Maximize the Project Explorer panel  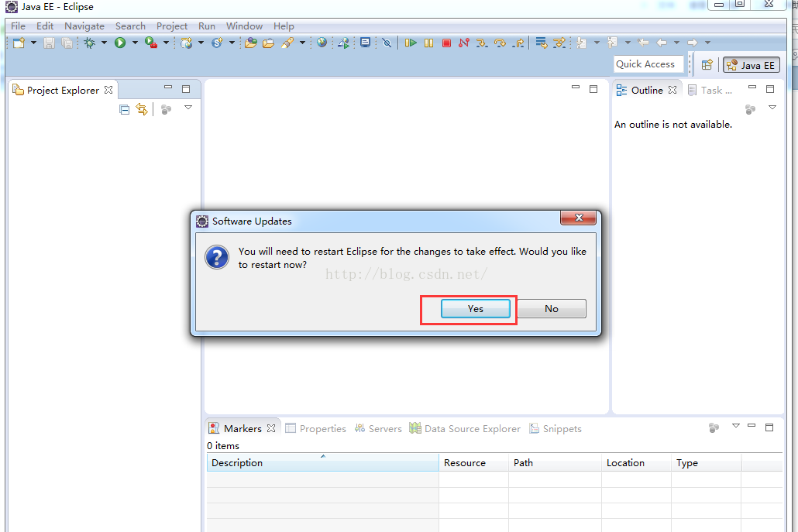click(186, 89)
